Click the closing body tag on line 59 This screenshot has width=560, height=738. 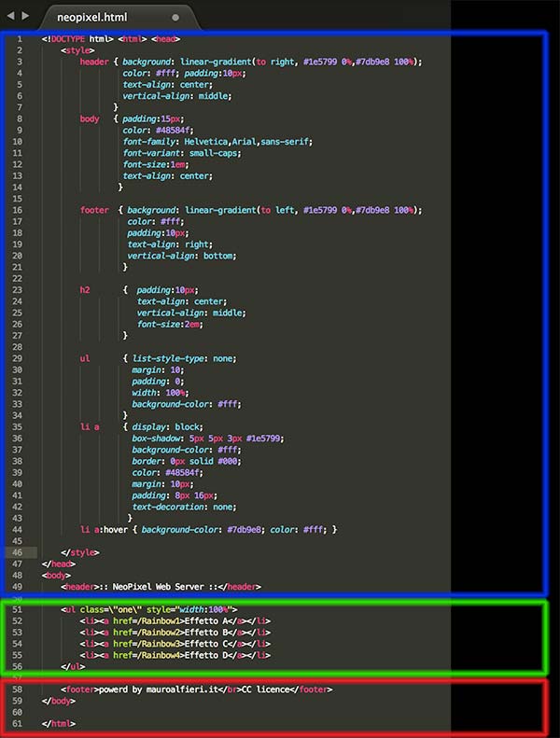[x=59, y=701]
